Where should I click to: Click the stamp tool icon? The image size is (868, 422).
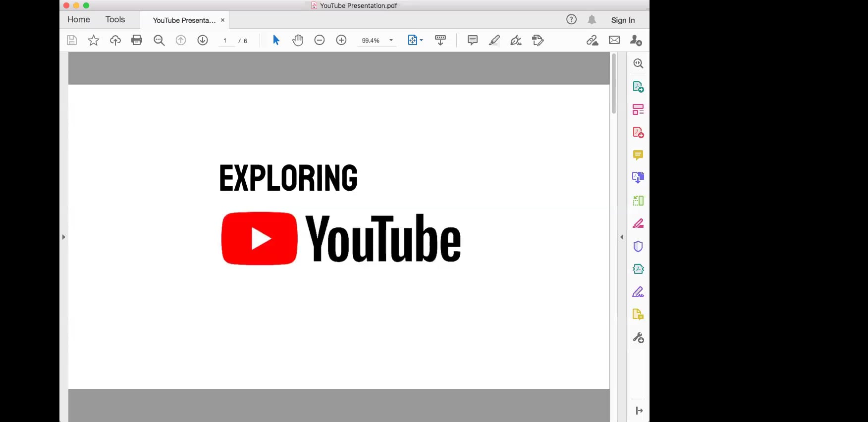coord(538,40)
